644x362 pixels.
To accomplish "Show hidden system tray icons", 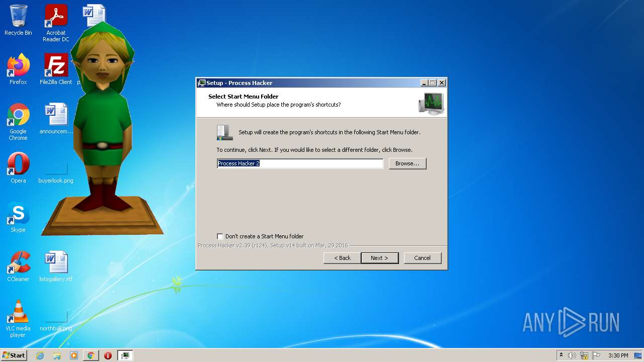I will [x=561, y=355].
